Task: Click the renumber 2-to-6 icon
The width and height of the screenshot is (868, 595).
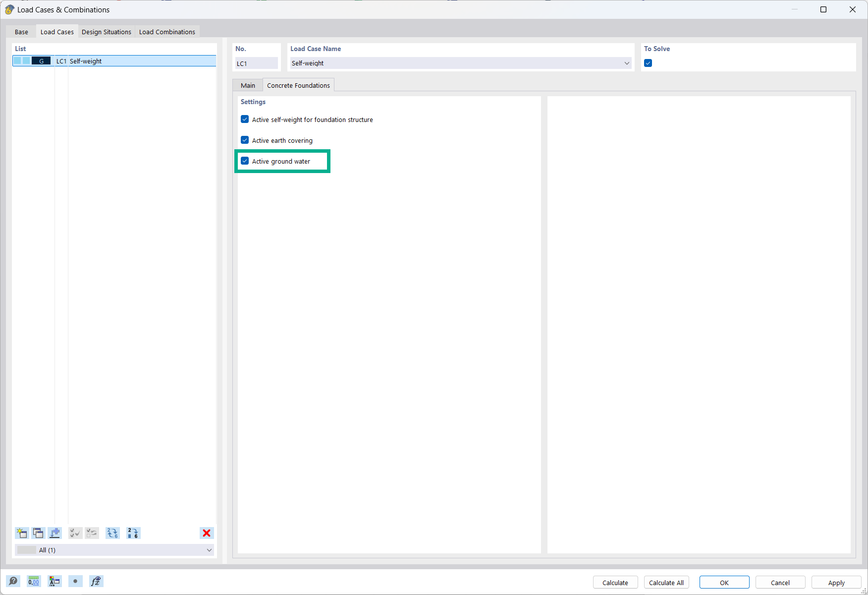Action: [133, 533]
